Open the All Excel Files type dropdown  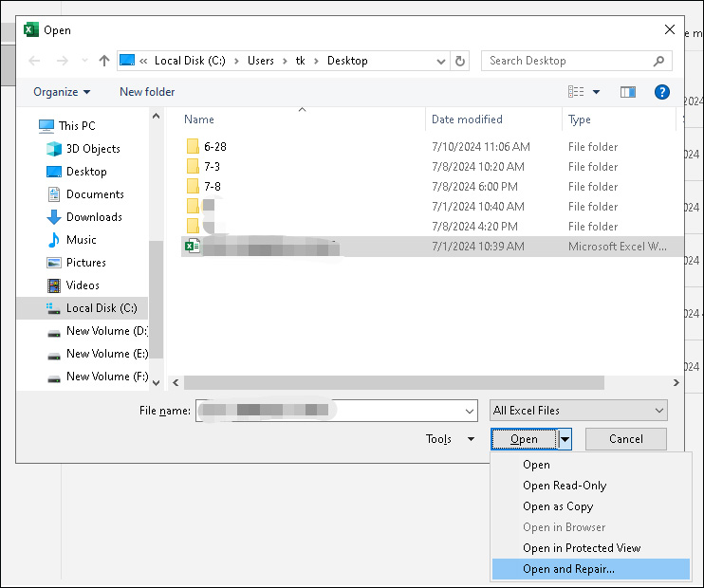coord(579,411)
